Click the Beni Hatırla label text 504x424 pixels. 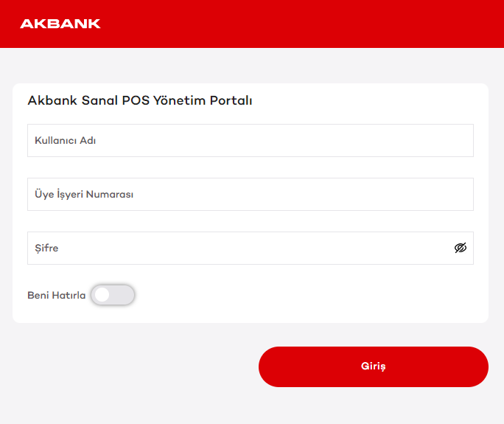[57, 295]
